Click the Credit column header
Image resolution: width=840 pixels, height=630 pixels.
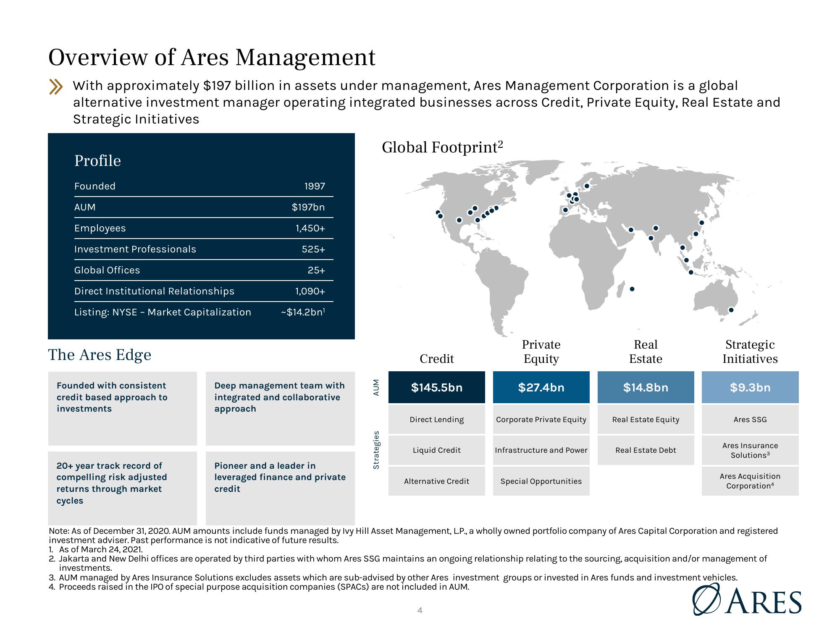click(437, 359)
